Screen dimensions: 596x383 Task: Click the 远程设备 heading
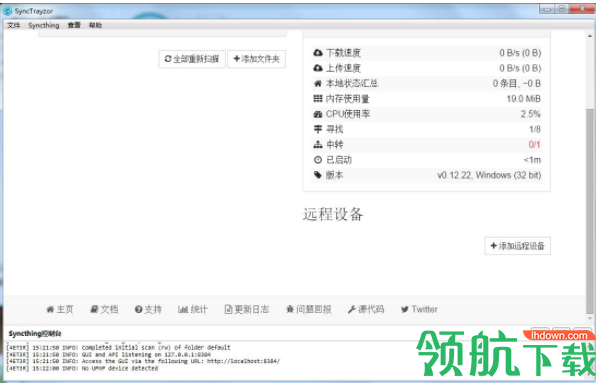coord(333,215)
